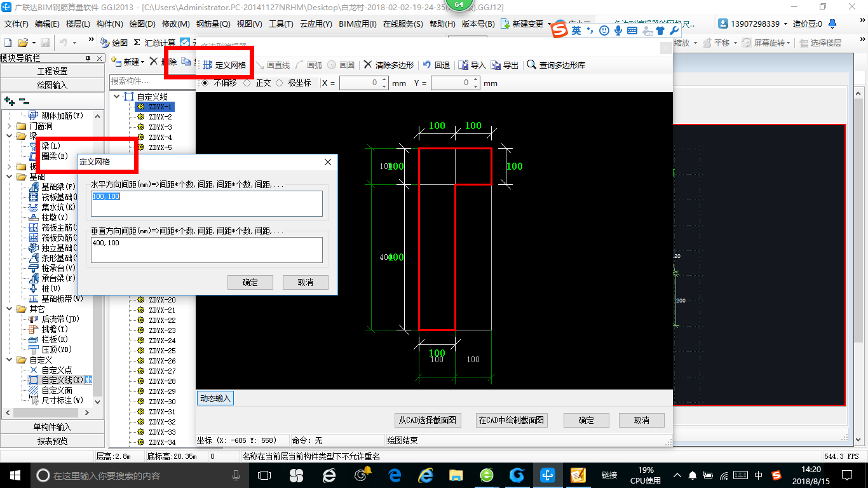Click Task View icon on taskbar
Image resolution: width=868 pixels, height=488 pixels.
264,475
